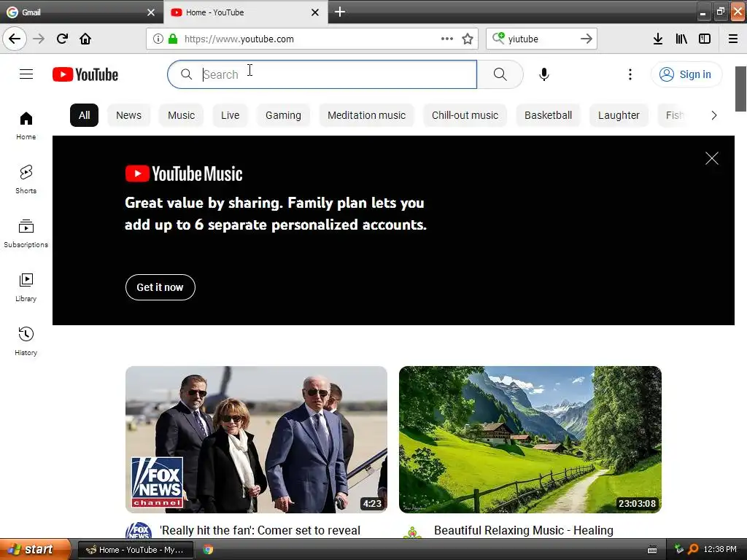Click the yiutube browser search box

pyautogui.click(x=541, y=39)
